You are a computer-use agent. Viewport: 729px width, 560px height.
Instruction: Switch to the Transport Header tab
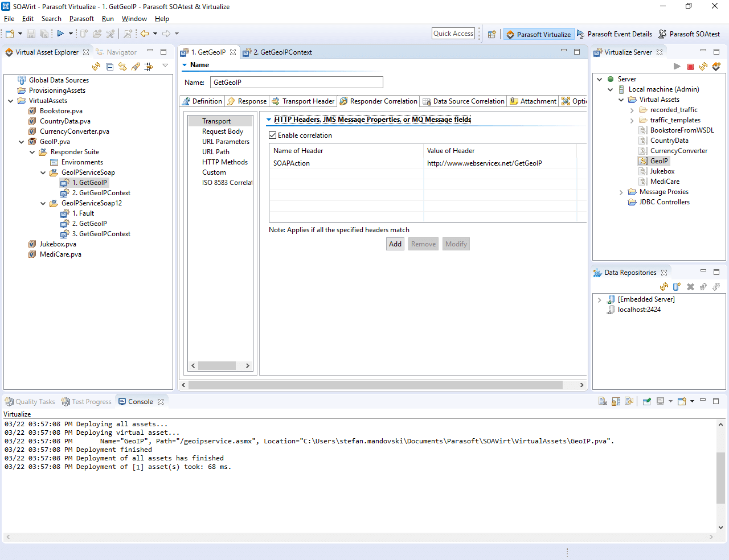tap(303, 101)
